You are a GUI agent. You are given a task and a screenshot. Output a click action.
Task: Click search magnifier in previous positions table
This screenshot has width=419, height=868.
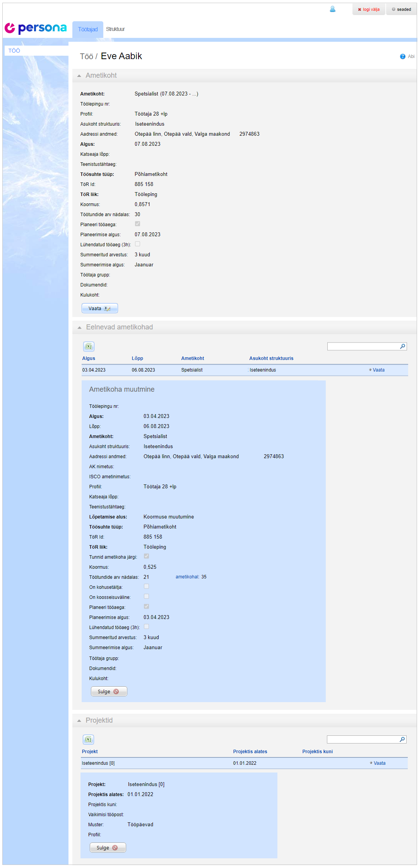(403, 346)
